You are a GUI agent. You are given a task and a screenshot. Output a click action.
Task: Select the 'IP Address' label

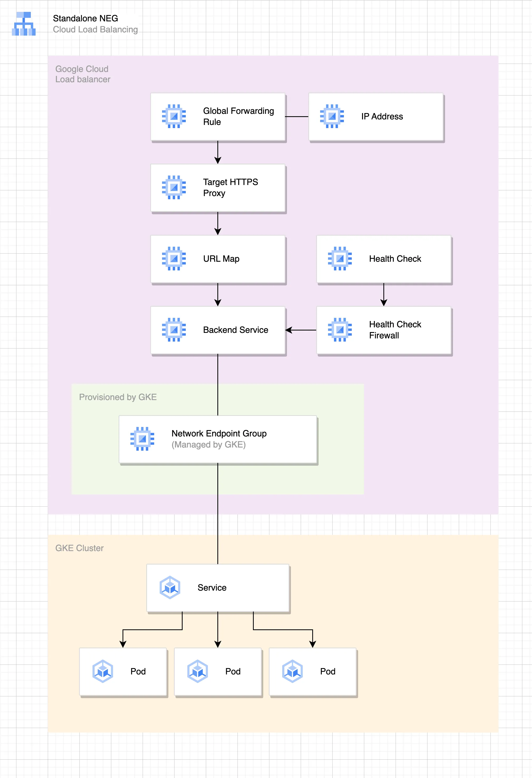(382, 116)
